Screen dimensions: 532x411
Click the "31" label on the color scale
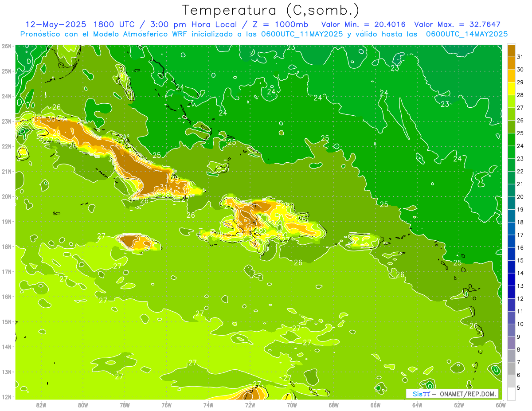[x=520, y=57]
